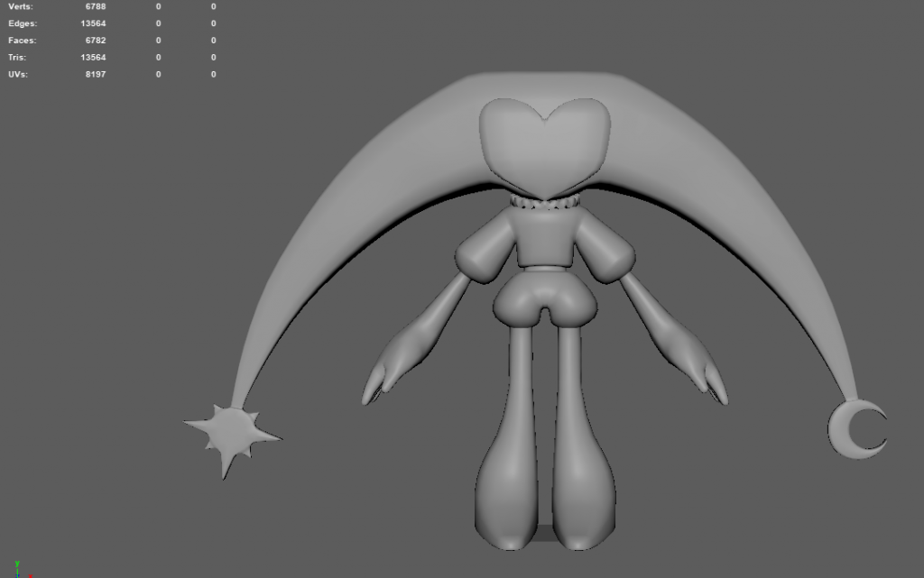Click the "UVs:" label in the poly count HUD
The width and height of the screenshot is (924, 578).
pos(18,75)
